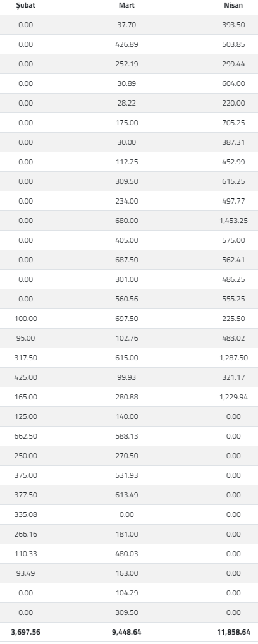258x644 pixels.
Task: Click the Şubat value 317.50
Action: (25, 358)
